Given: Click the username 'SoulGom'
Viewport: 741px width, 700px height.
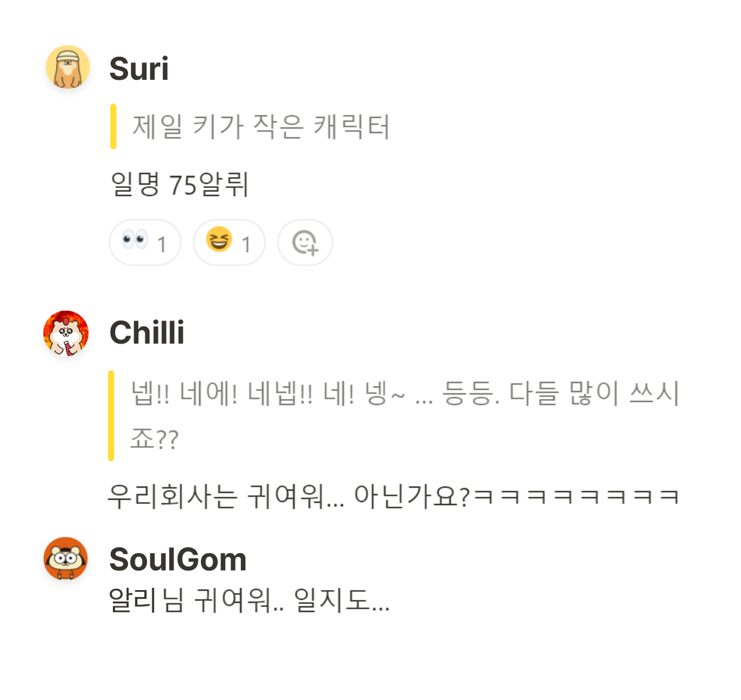Looking at the screenshot, I should click(178, 559).
